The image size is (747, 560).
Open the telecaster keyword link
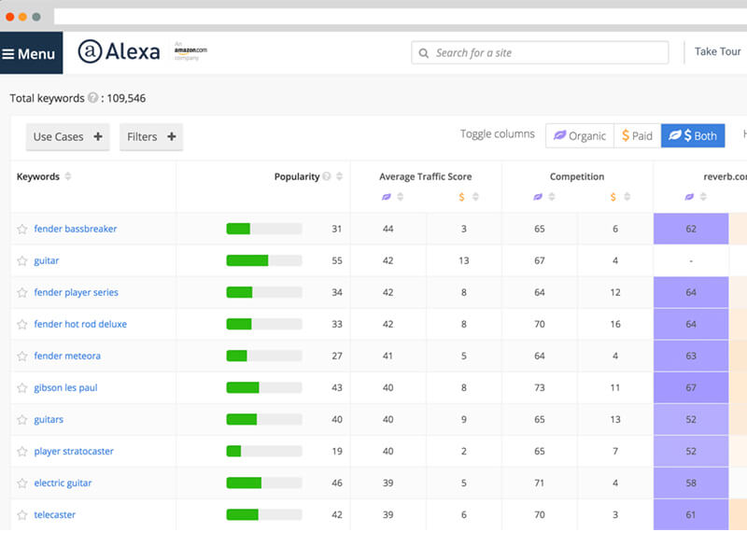coord(55,514)
